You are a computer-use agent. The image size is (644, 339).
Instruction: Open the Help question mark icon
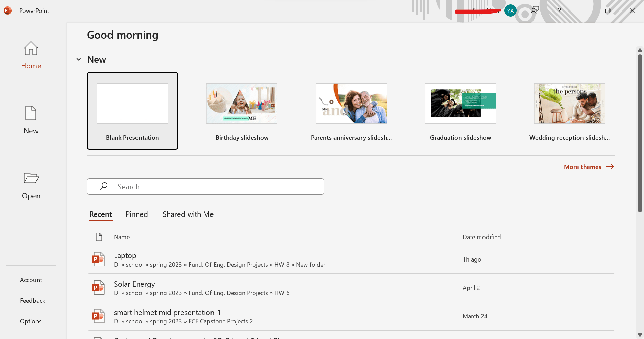pos(559,10)
